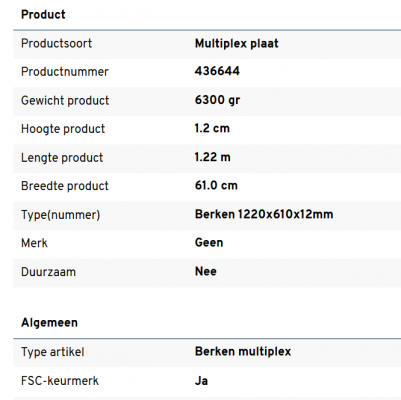The height and width of the screenshot is (400, 401).
Task: Click the Berken multiplex value
Action: click(x=243, y=352)
